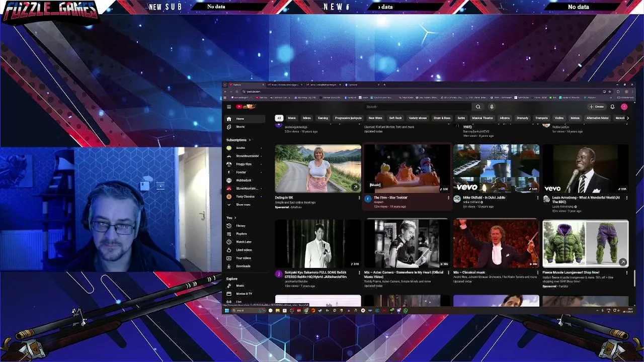Viewport: 644px width, 362px height.
Task: Click the browser address bar
Action: click(x=423, y=92)
